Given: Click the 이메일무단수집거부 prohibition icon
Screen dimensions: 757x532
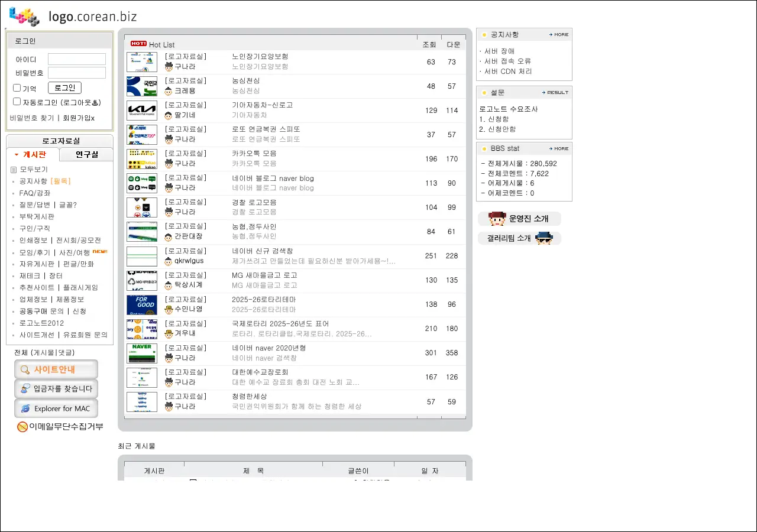Looking at the screenshot, I should coord(22,427).
